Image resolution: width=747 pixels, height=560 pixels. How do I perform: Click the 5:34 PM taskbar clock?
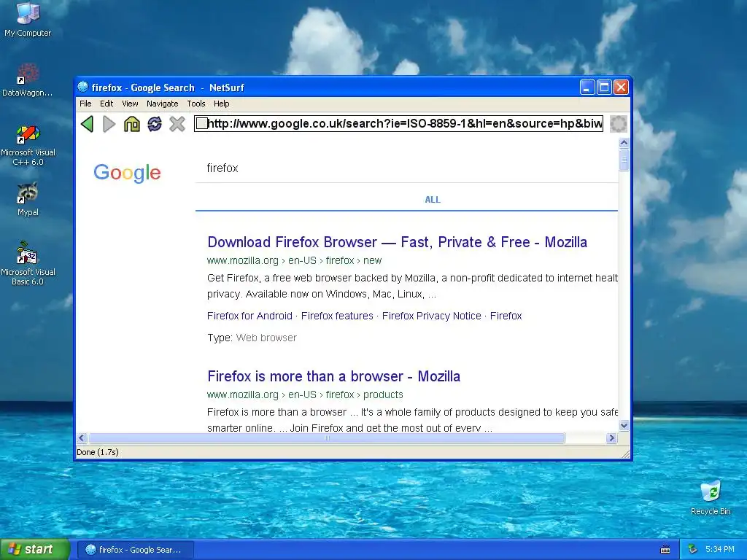[719, 549]
